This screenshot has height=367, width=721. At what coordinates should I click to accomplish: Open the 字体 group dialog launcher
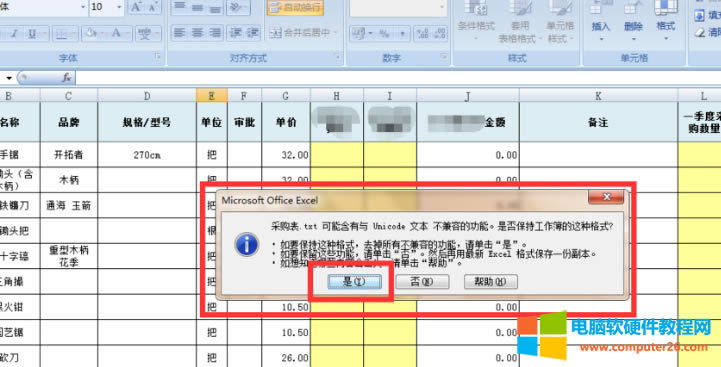pos(158,57)
